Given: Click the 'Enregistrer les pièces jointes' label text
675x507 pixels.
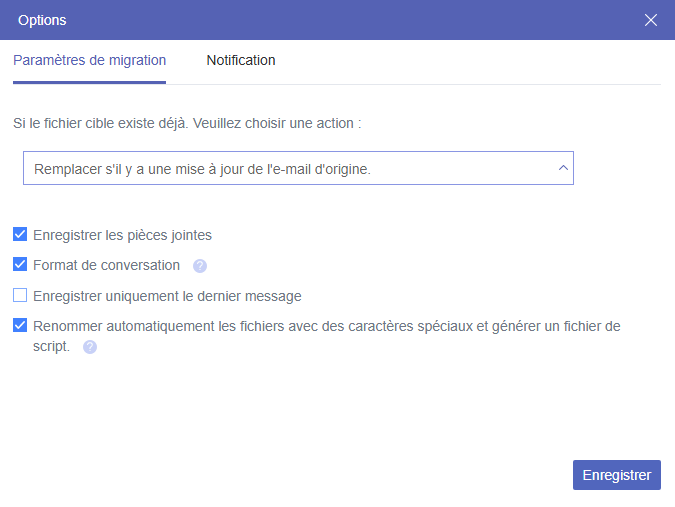Looking at the screenshot, I should pos(122,236).
